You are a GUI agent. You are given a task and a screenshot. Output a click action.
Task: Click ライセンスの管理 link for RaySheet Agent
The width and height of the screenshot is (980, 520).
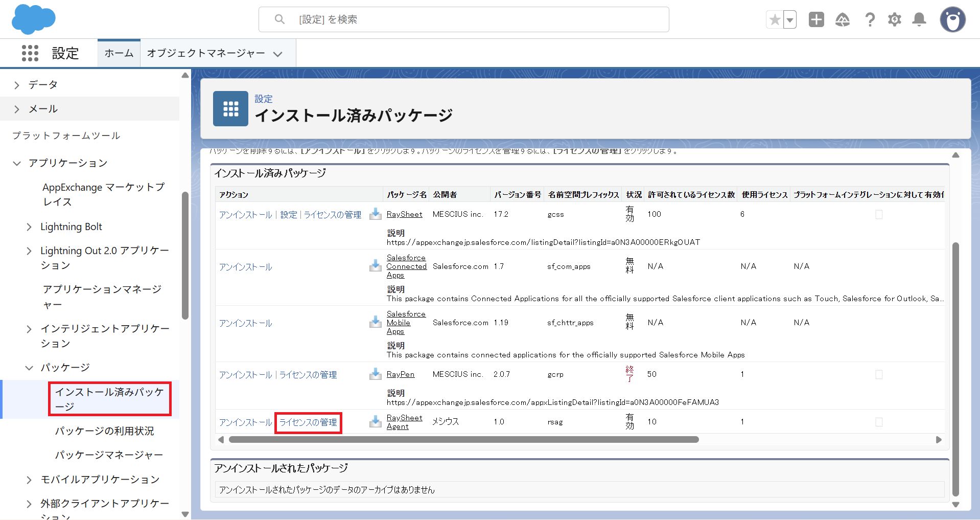[308, 422]
